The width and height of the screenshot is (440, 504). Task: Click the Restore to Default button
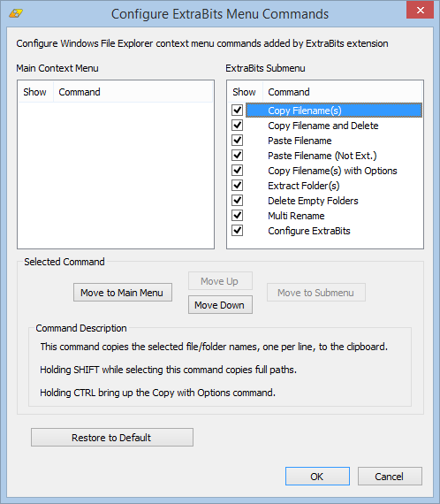tap(112, 438)
